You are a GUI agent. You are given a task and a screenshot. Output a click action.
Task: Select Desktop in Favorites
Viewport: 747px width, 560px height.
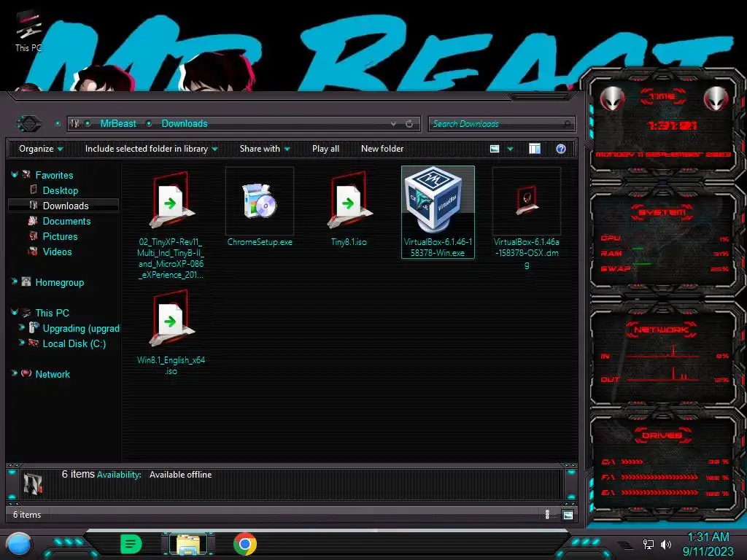point(60,190)
